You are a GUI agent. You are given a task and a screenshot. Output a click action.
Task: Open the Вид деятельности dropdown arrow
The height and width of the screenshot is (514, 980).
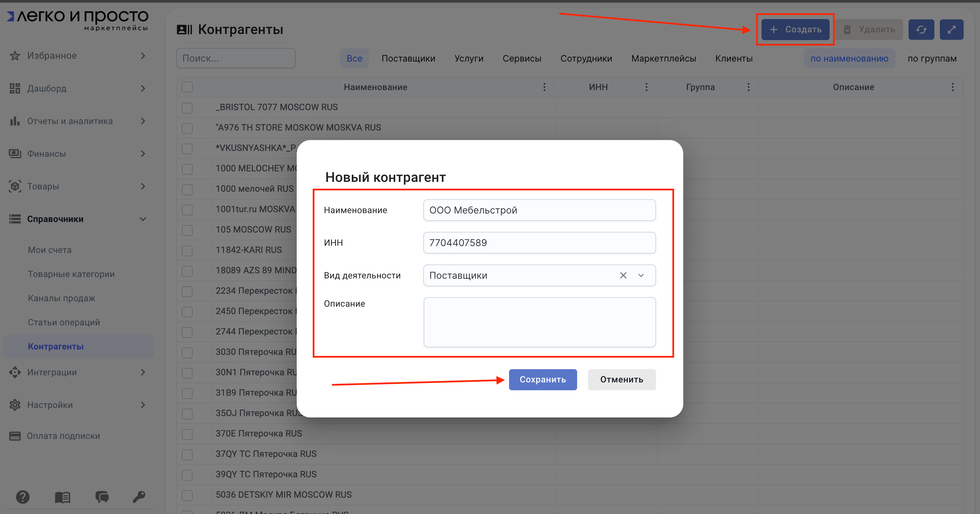coord(641,275)
